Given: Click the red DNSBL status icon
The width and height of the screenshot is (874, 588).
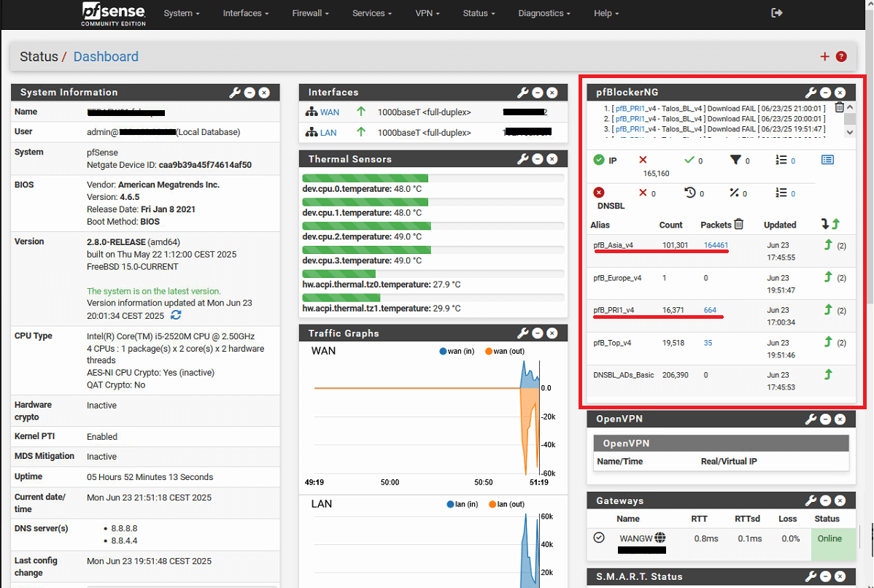Looking at the screenshot, I should [599, 193].
